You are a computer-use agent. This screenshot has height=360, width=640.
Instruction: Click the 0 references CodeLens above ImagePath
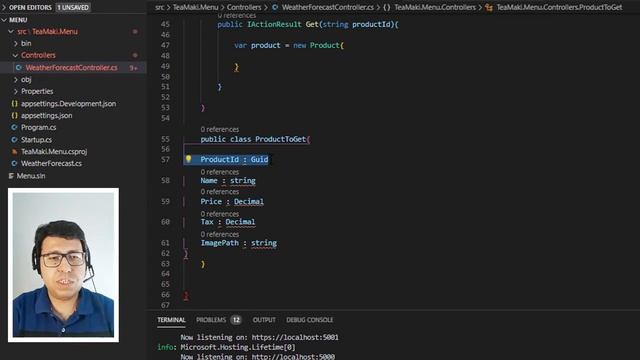pyautogui.click(x=220, y=234)
